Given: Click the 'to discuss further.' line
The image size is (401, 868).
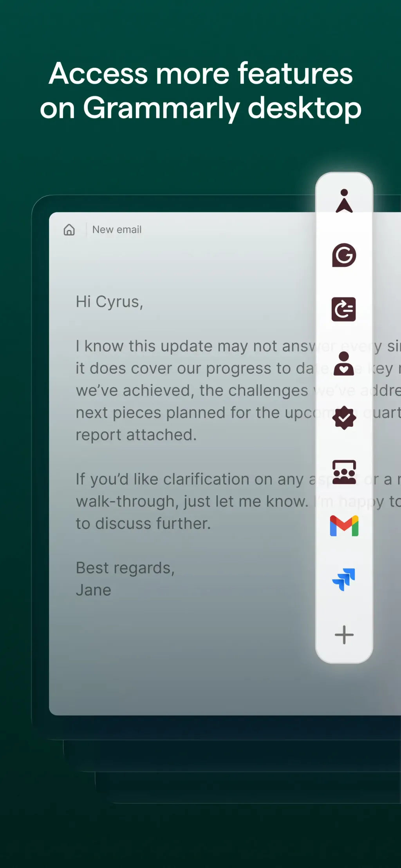Looking at the screenshot, I should point(143,524).
